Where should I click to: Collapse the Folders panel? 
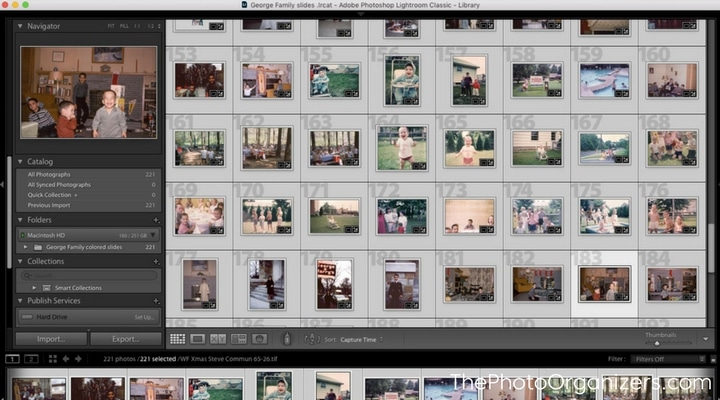(20, 220)
